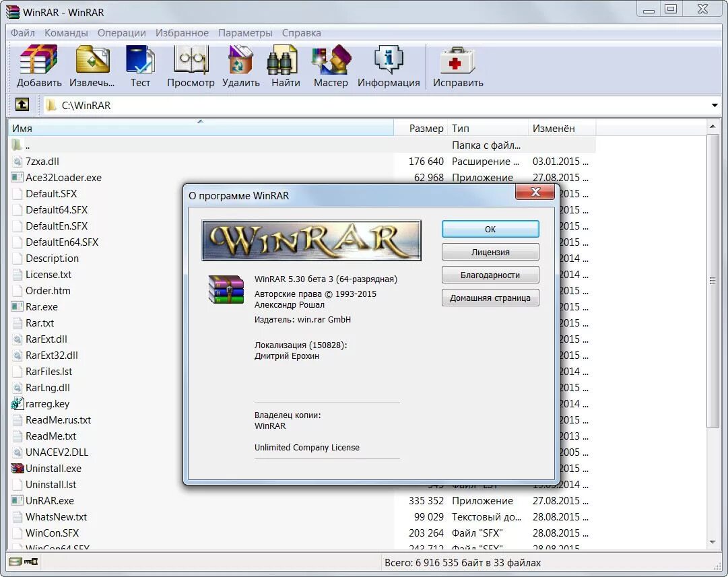The width and height of the screenshot is (728, 577).
Task: Open the Справка menu
Action: 301,33
